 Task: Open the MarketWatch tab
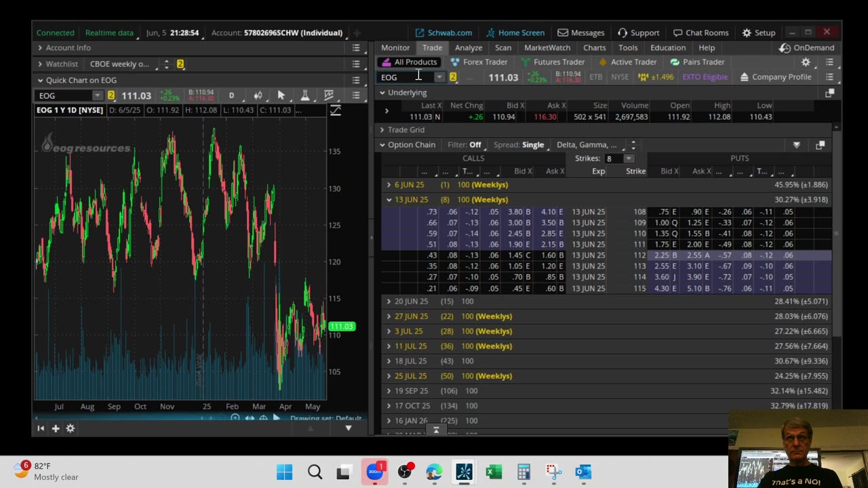(x=547, y=48)
